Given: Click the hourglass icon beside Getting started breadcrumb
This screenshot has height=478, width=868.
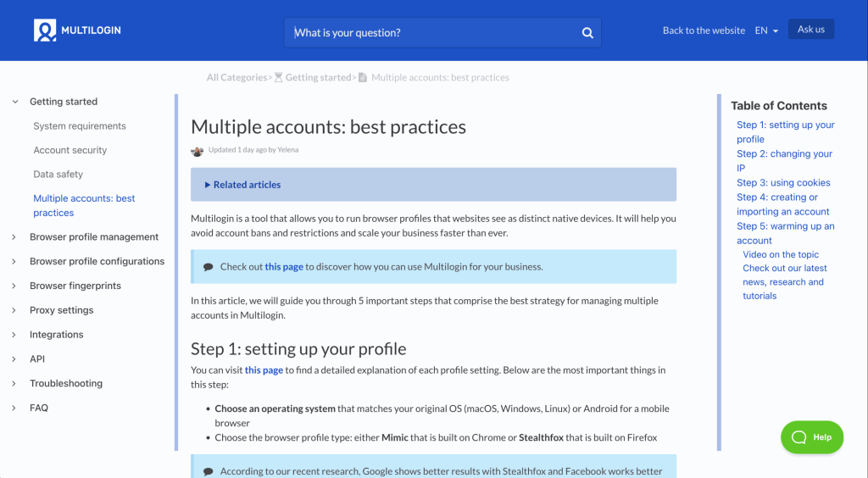Looking at the screenshot, I should click(x=278, y=77).
